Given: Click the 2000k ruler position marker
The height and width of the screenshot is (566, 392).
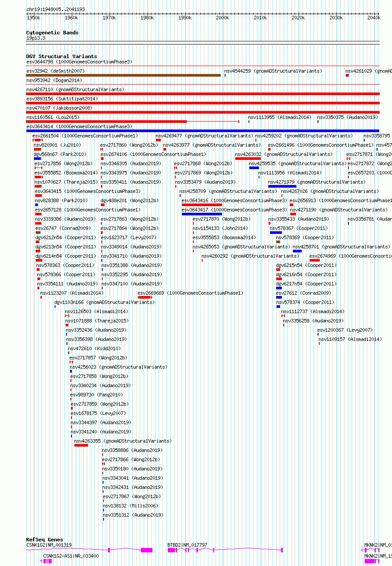Looking at the screenshot, I should click(222, 18).
